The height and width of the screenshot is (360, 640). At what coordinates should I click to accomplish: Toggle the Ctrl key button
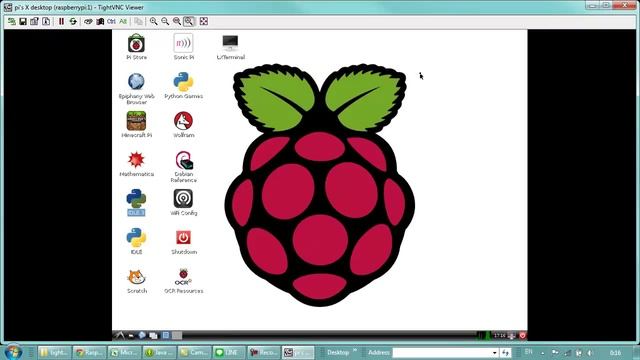point(111,21)
